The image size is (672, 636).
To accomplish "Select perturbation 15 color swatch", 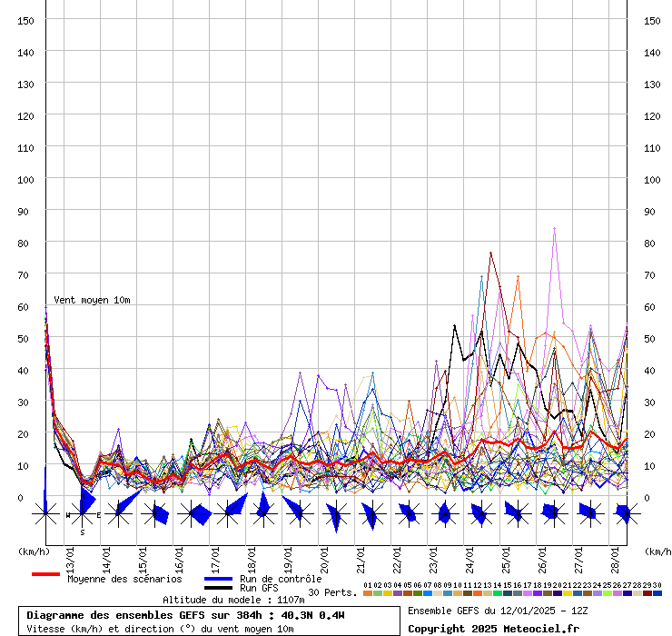I will (508, 592).
